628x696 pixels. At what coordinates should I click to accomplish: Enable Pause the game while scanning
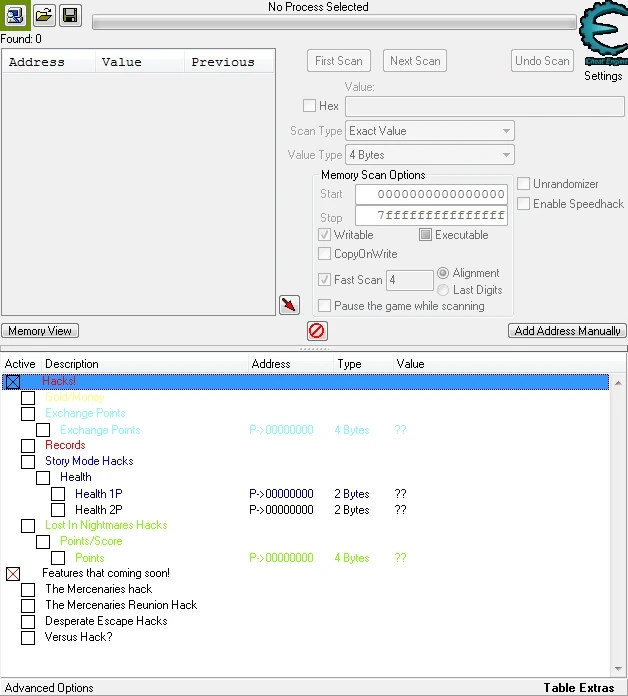click(324, 305)
